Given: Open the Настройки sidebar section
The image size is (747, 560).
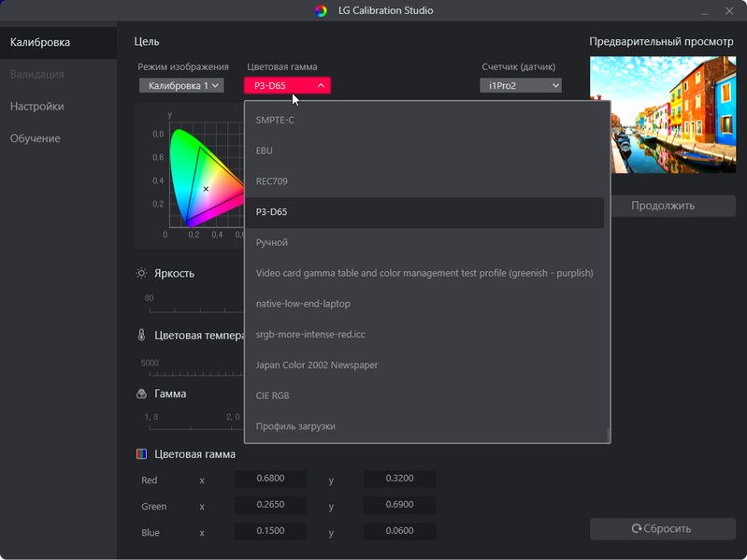Looking at the screenshot, I should click(x=58, y=107).
